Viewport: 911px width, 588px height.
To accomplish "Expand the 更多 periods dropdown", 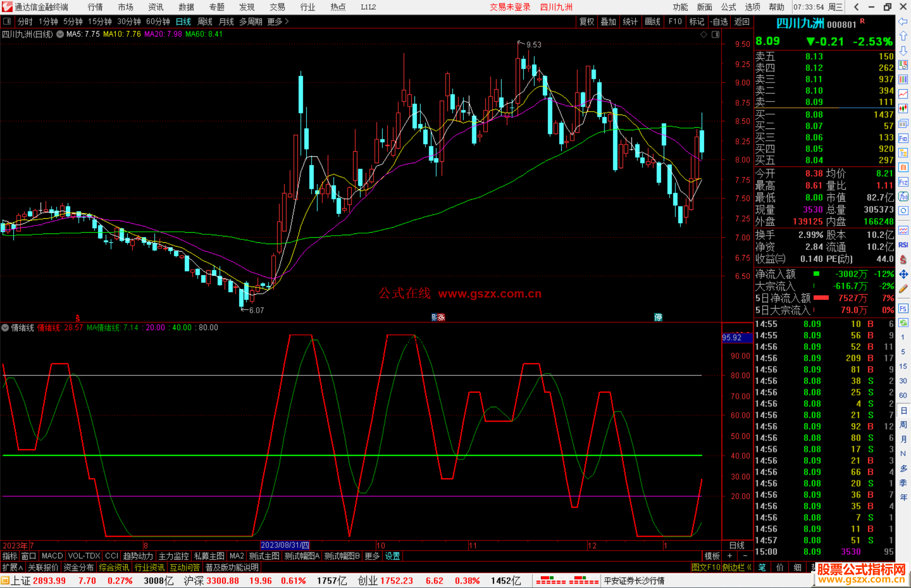I will pos(278,21).
